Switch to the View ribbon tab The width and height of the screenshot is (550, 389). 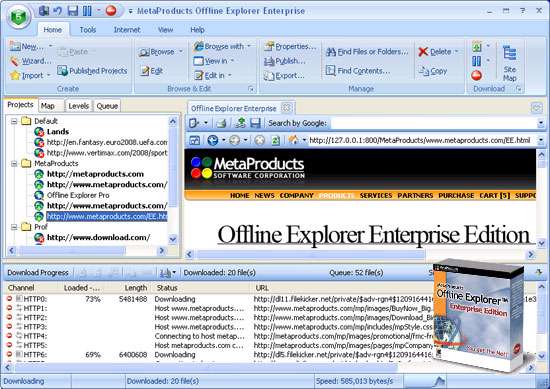165,30
